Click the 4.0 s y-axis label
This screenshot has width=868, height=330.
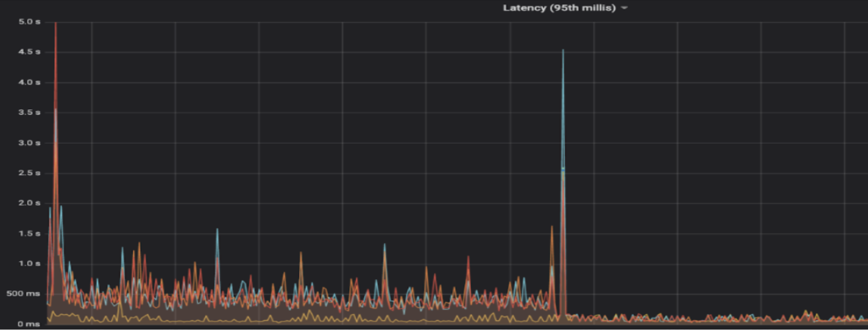click(29, 82)
